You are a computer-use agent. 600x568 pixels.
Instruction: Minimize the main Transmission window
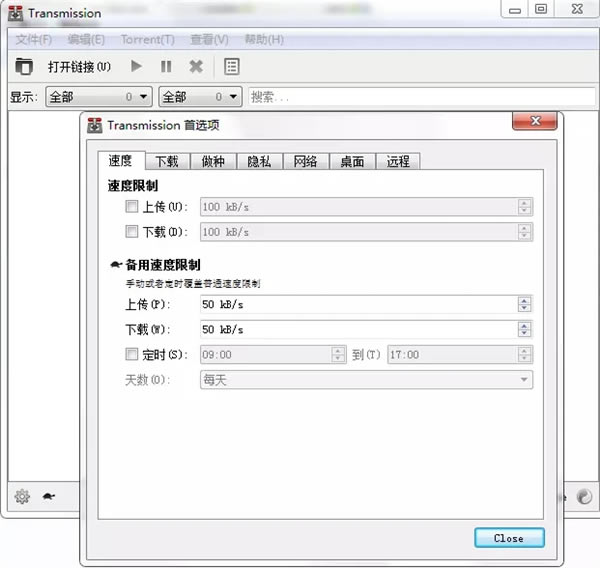pos(515,9)
